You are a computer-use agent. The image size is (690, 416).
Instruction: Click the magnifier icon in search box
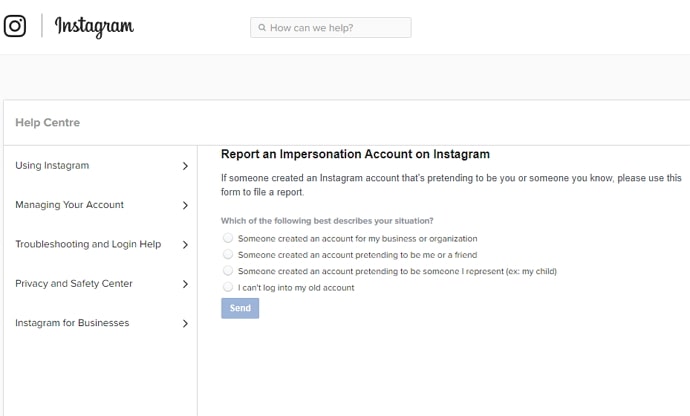click(x=262, y=28)
